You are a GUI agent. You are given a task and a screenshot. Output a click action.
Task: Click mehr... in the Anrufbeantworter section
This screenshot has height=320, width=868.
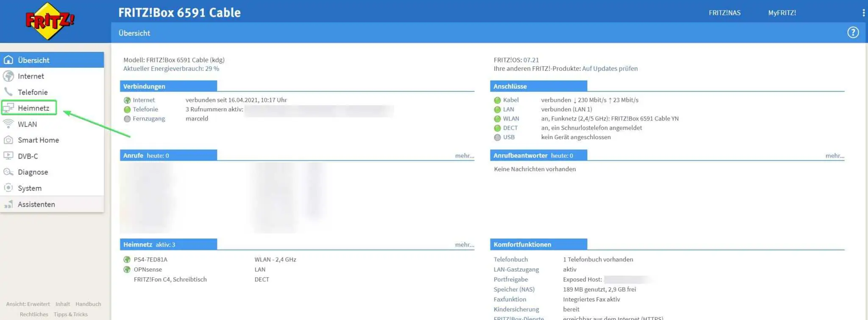pos(835,156)
